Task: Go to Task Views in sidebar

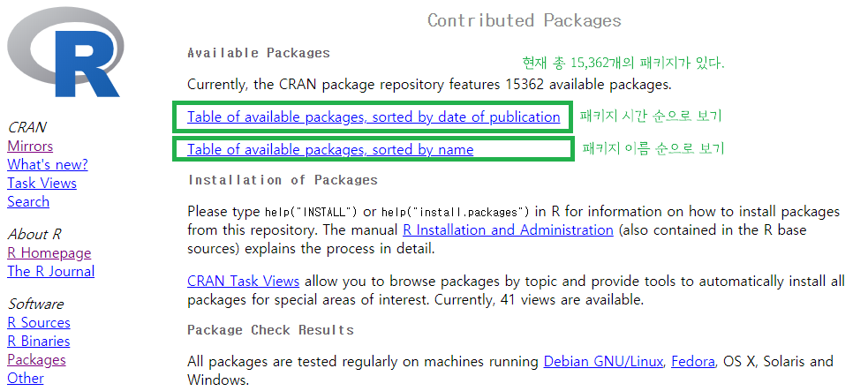Action: tap(42, 183)
